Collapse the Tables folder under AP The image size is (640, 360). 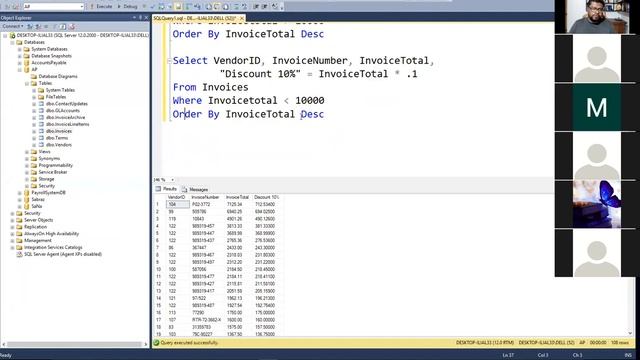[27, 83]
